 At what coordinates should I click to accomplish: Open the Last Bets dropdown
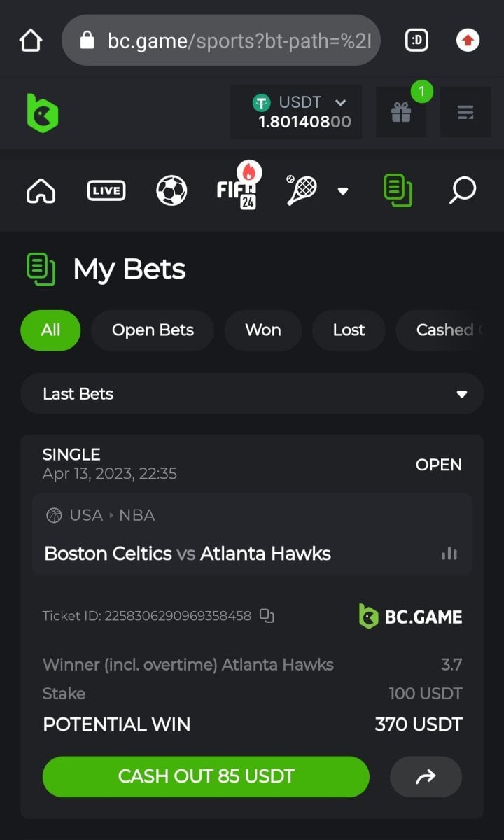[252, 393]
